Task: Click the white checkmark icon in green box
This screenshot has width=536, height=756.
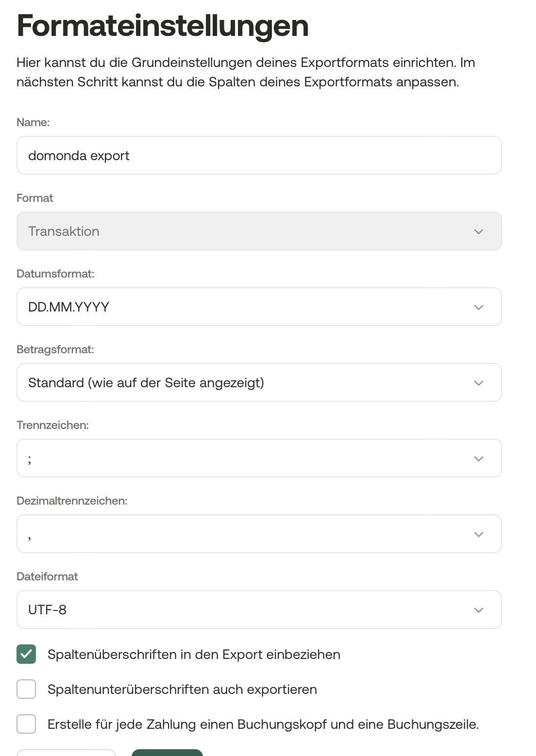Action: point(26,654)
